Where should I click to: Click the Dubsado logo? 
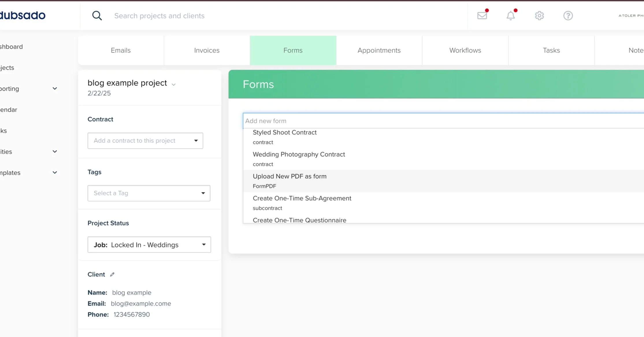(x=23, y=15)
